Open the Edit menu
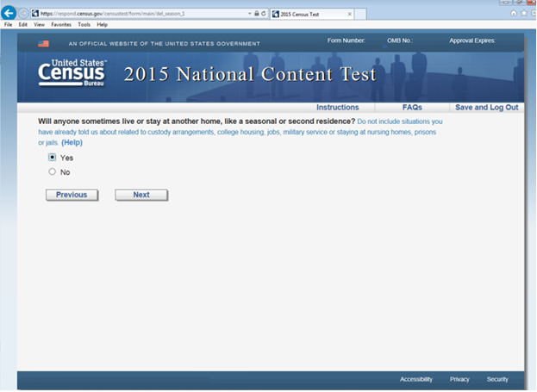This screenshot has width=537, height=392. tap(23, 25)
